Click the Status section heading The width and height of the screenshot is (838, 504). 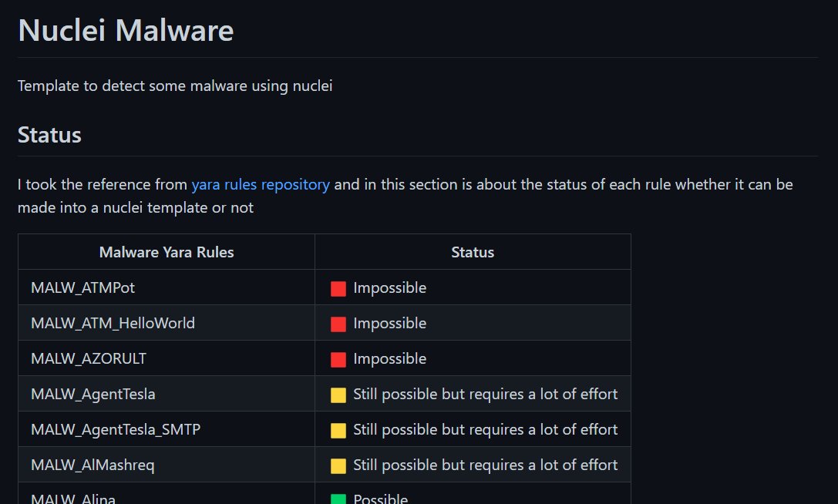49,135
